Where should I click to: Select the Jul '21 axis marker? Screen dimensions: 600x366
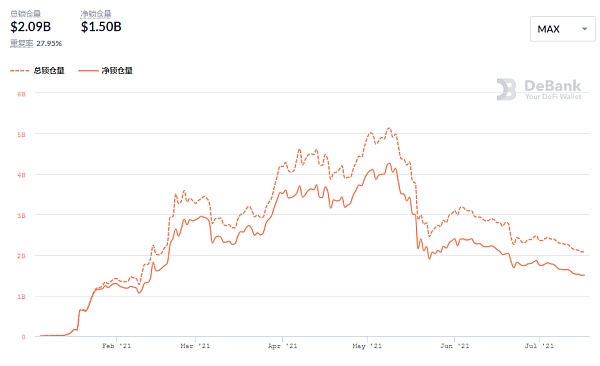[539, 346]
